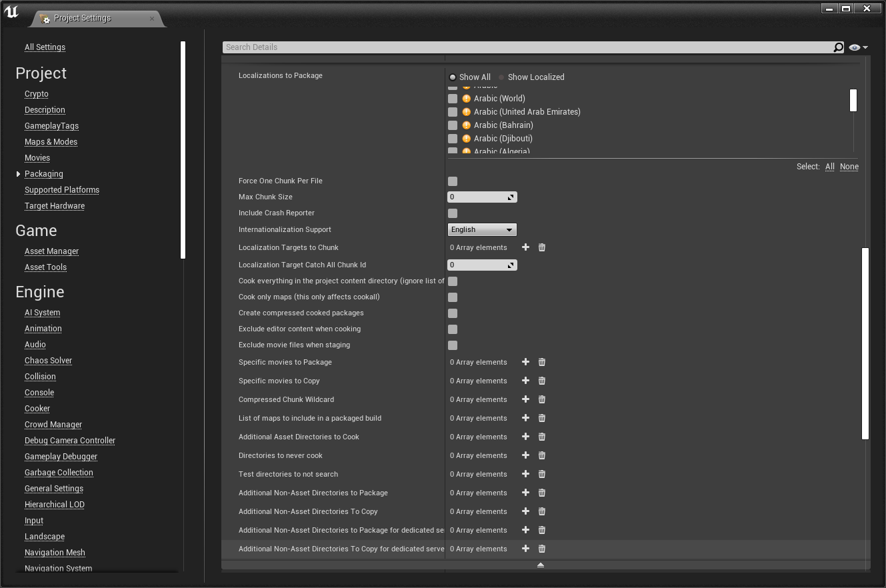
Task: Add element to Compressed Chunk Wildcard
Action: 525,399
